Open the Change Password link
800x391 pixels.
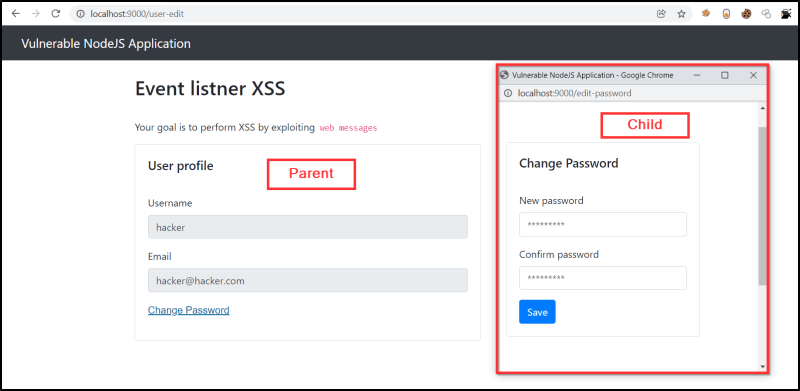click(188, 310)
